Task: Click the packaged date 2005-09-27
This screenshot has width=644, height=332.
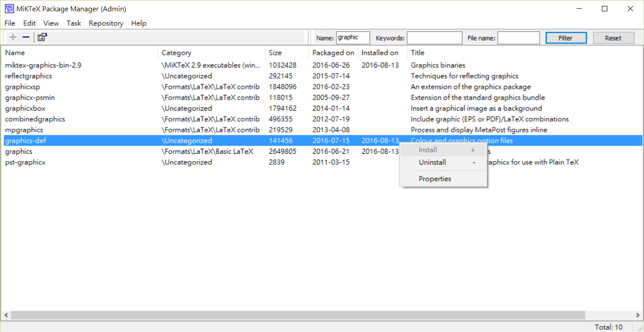Action: point(331,98)
